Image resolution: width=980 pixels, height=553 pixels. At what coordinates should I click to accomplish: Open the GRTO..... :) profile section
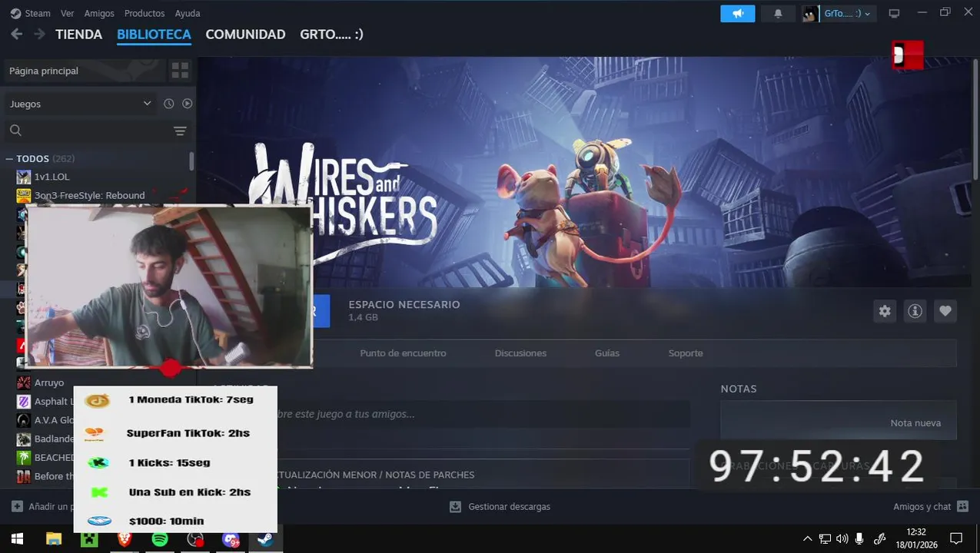(331, 35)
